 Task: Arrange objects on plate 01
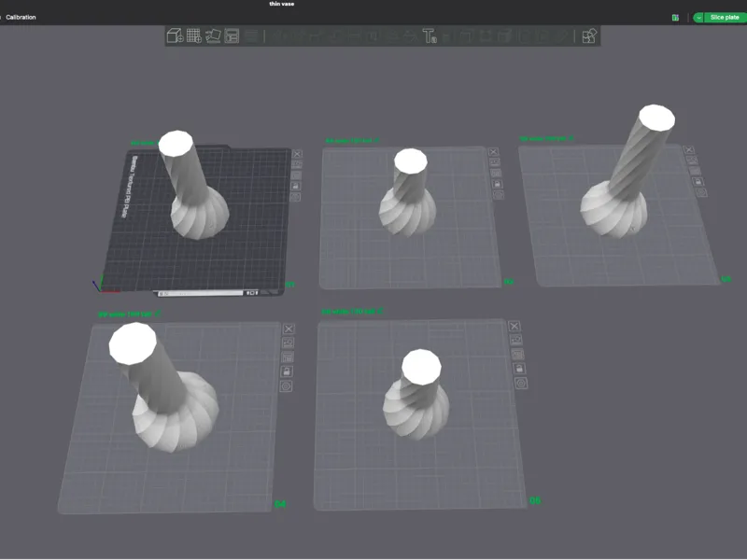pos(296,175)
